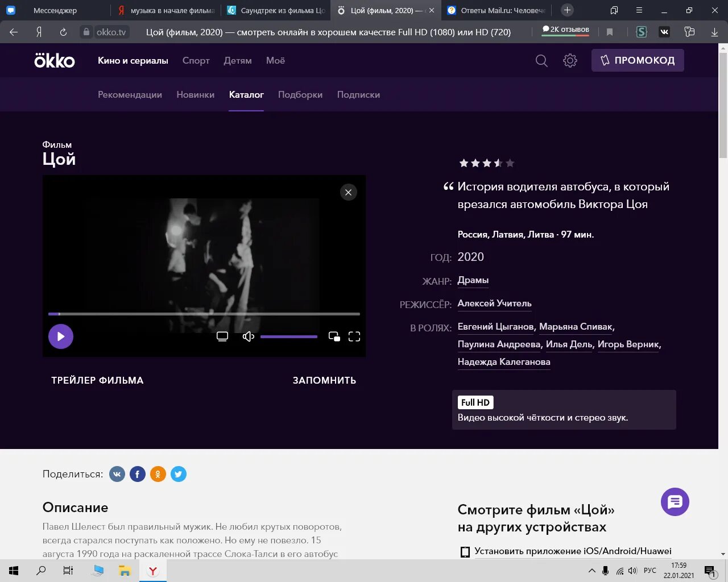The width and height of the screenshot is (728, 582).
Task: Switch to музыка в начале фильма tab
Action: pos(166,10)
